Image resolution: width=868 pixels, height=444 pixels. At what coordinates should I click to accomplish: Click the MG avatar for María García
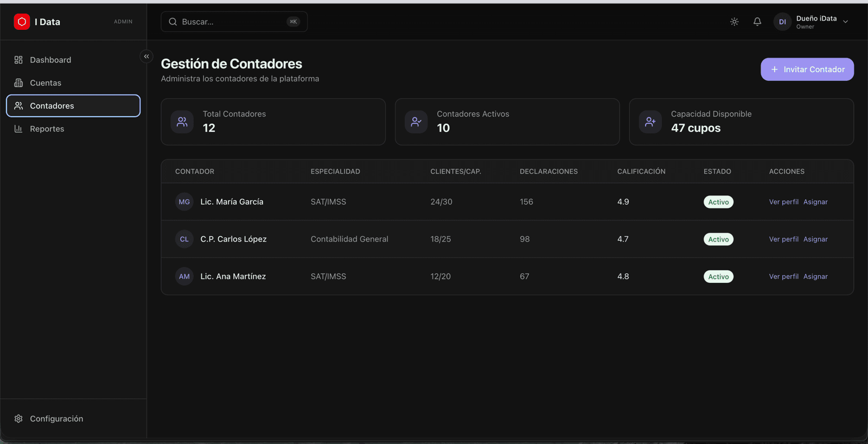[x=184, y=202]
